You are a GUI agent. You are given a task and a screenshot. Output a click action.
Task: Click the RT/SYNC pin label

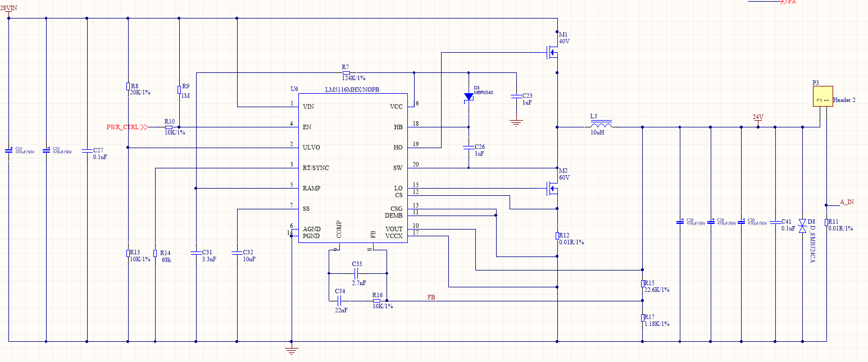[316, 168]
